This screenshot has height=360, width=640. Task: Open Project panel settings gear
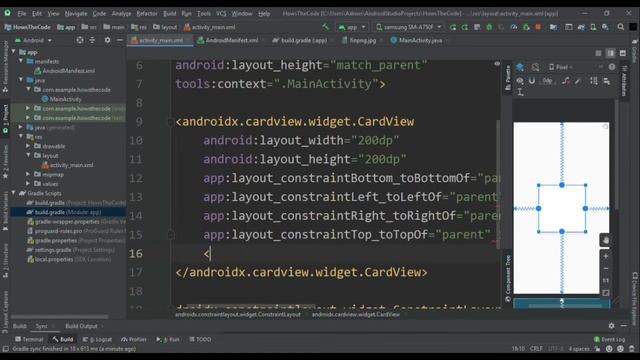pos(107,40)
